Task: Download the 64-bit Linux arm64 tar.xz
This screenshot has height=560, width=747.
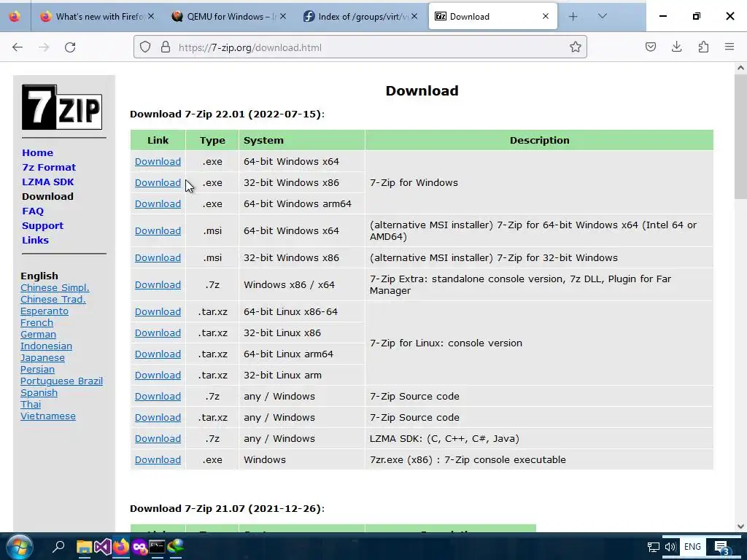Action: pyautogui.click(x=158, y=354)
